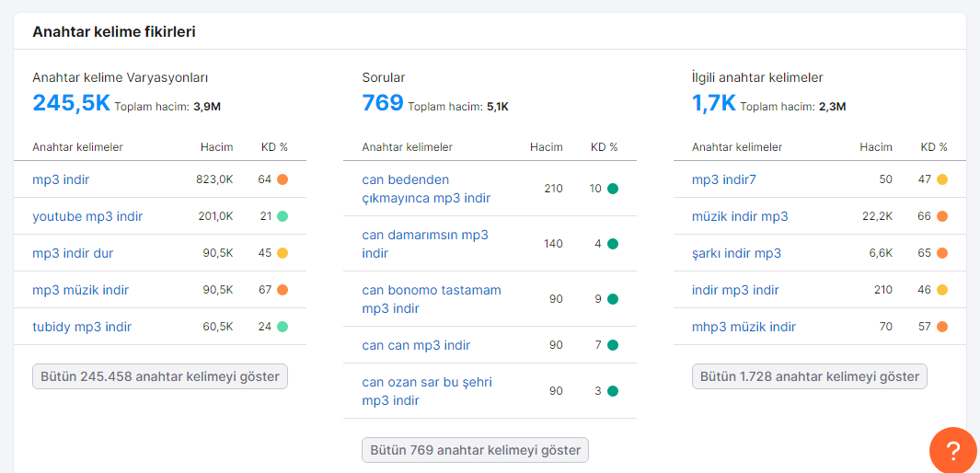Open the 245,5K variations count
The image size is (980, 473).
point(71,102)
